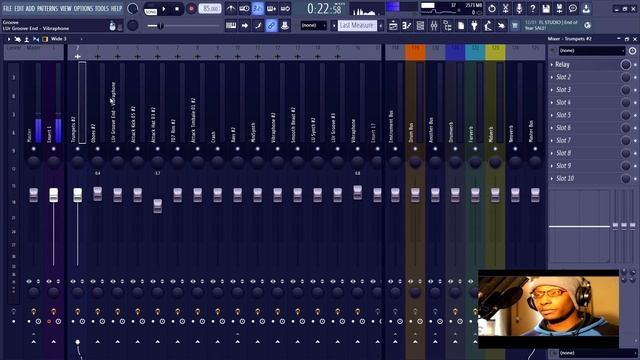Click the Vibraphone track pan knob
Screen dimensions: 640x360
(358, 162)
